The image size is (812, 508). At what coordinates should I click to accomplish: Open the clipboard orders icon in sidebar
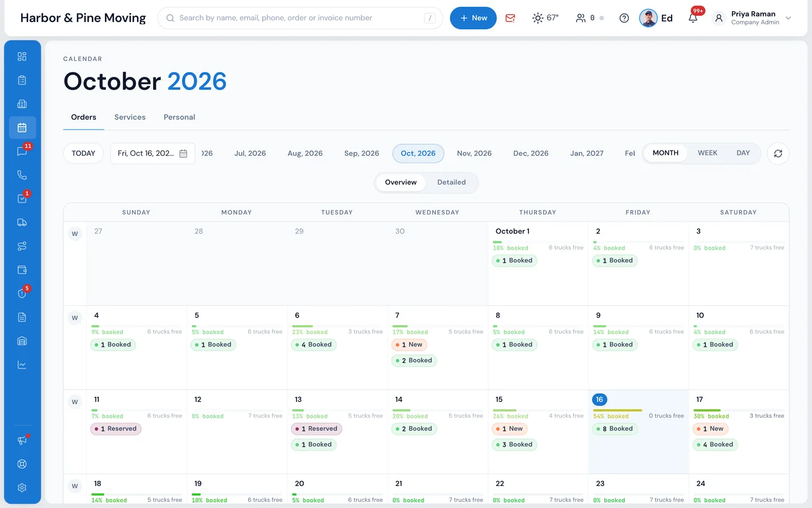pyautogui.click(x=22, y=80)
